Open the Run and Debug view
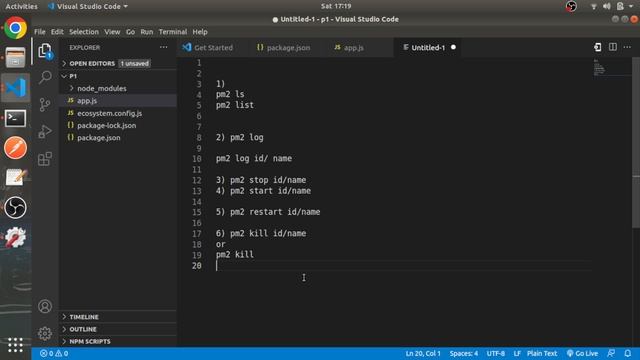Screen dimensions: 640x360 pos(45,131)
